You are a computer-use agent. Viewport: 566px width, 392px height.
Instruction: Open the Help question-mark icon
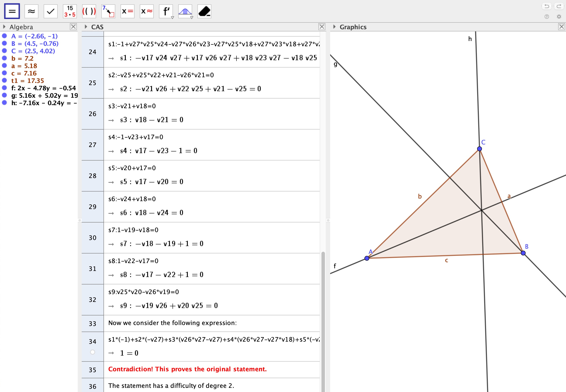pos(547,17)
